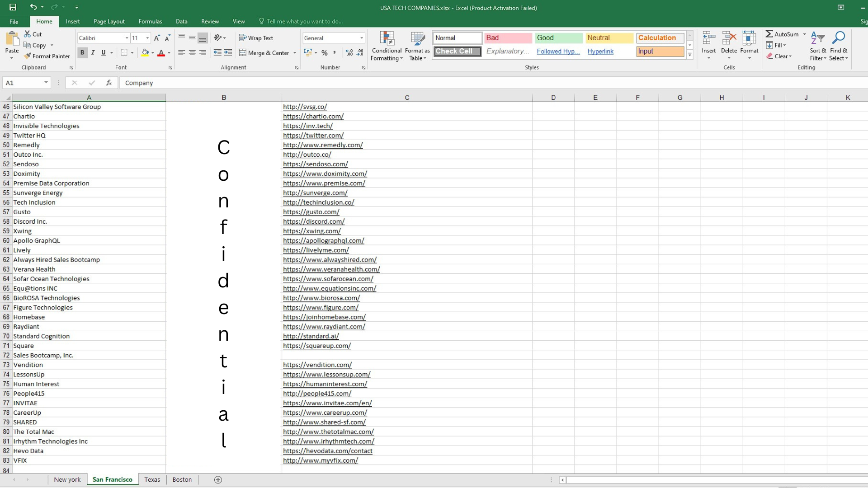The height and width of the screenshot is (488, 868).
Task: Open the Format as Table gallery
Action: point(417,46)
